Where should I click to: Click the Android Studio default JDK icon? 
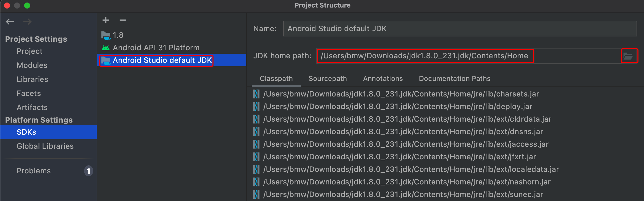(x=106, y=61)
